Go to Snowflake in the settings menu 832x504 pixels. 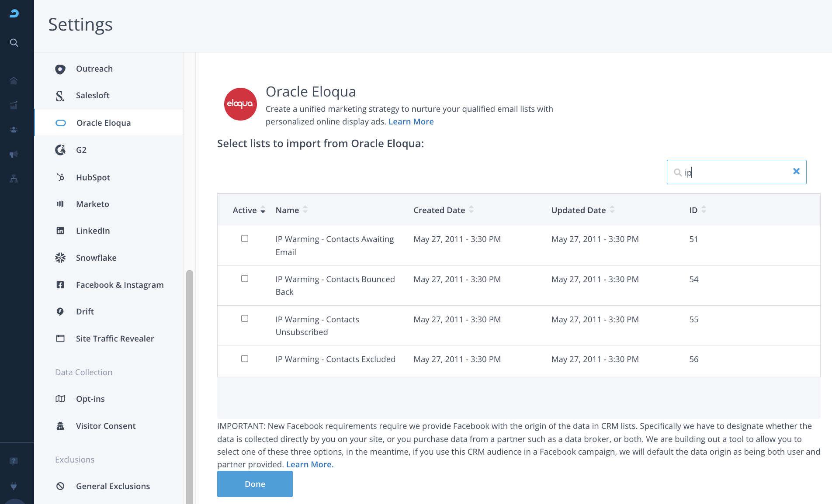tap(96, 258)
